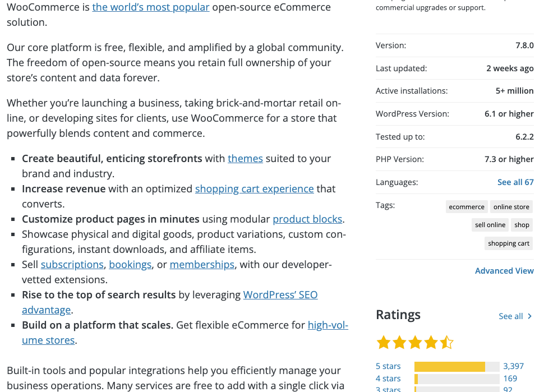Open the memberships link
This screenshot has height=392, width=544.
pos(202,264)
